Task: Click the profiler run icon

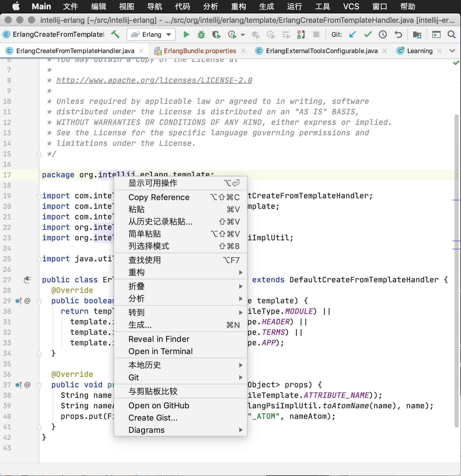Action: point(232,35)
